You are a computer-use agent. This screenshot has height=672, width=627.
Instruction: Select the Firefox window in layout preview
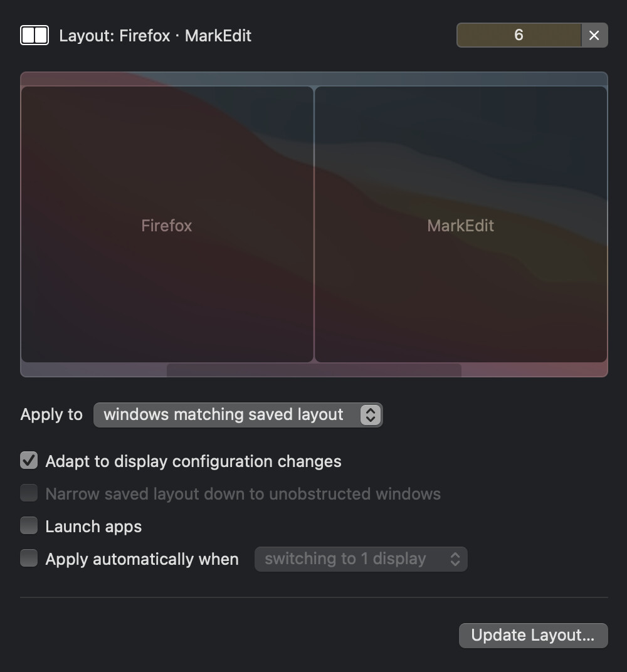click(167, 225)
